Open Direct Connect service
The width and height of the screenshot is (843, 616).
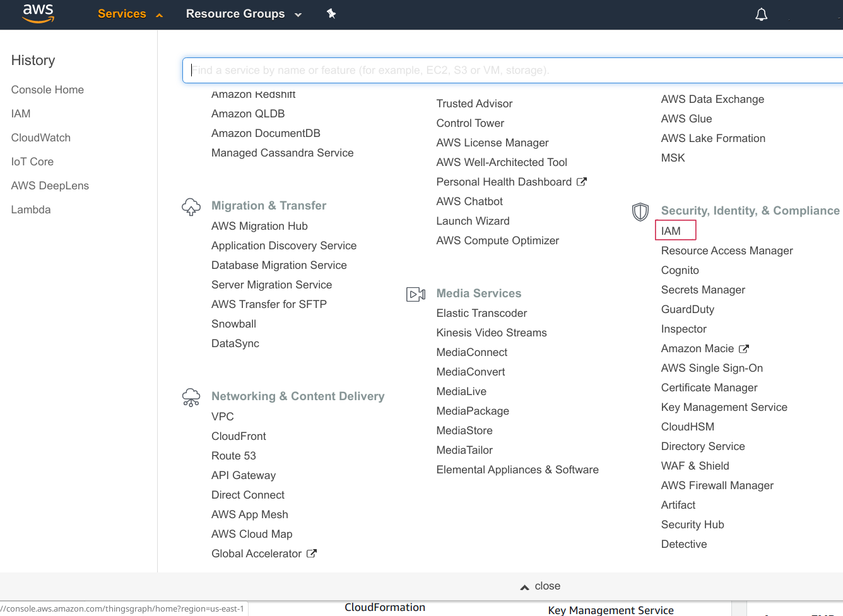point(248,495)
